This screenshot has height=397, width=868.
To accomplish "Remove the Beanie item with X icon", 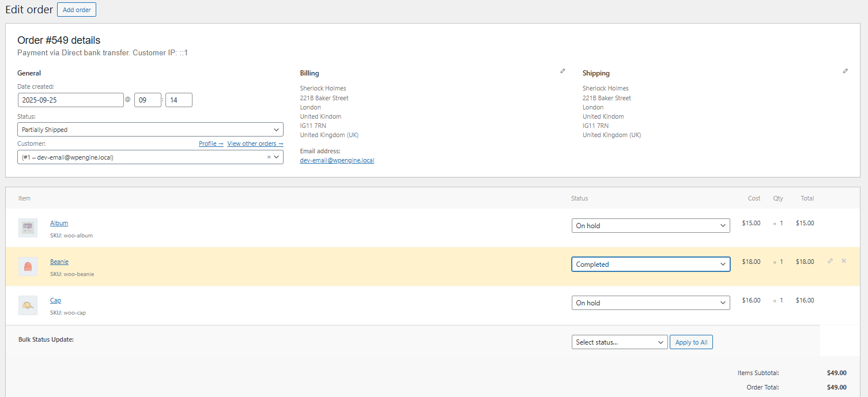I will click(844, 261).
